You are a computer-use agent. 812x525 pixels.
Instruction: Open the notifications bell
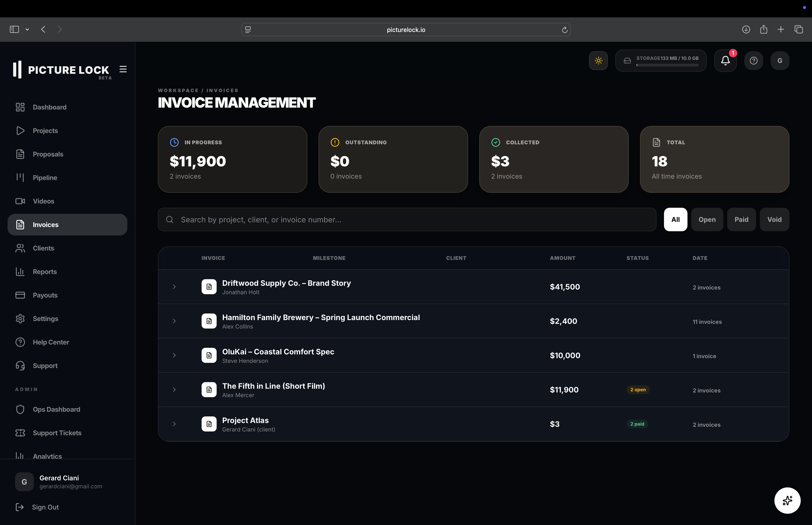click(x=725, y=61)
